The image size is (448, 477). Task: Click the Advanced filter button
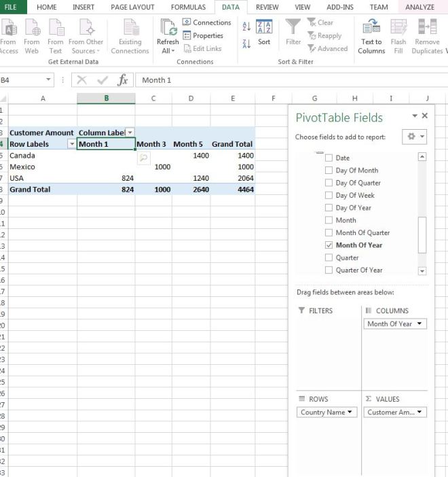click(327, 49)
